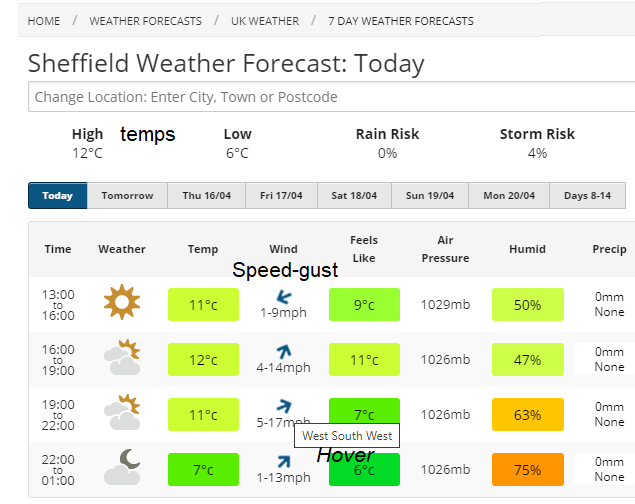
Task: Click the green 50% humidity box
Action: 527,305
